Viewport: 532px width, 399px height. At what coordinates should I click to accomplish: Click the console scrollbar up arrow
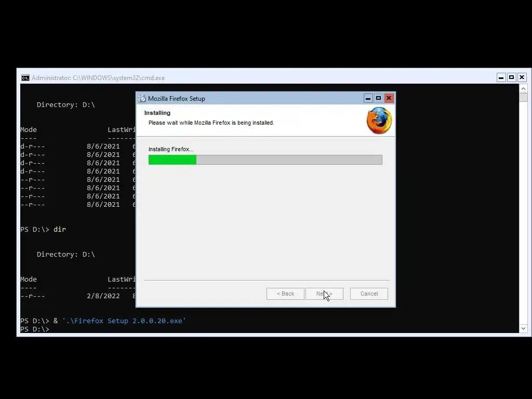524,88
